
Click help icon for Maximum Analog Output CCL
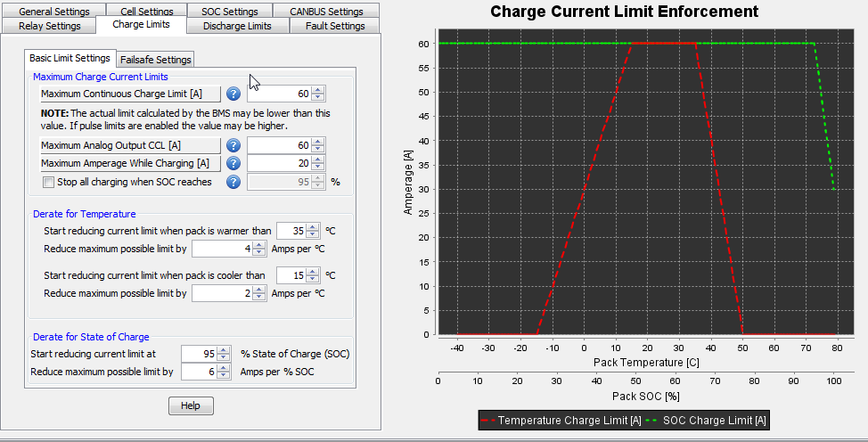click(233, 145)
